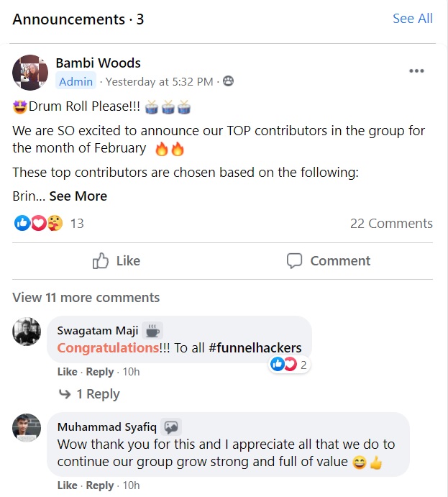Image resolution: width=448 pixels, height=497 pixels.
Task: Click See All announcements link
Action: (x=413, y=19)
